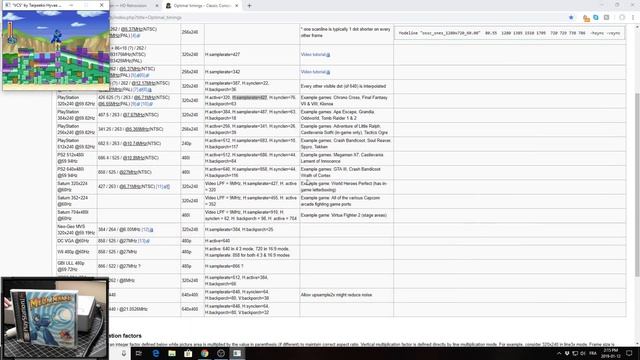This screenshot has height=360, width=640.
Task: Click the modeline code box text
Action: pyautogui.click(x=509, y=33)
